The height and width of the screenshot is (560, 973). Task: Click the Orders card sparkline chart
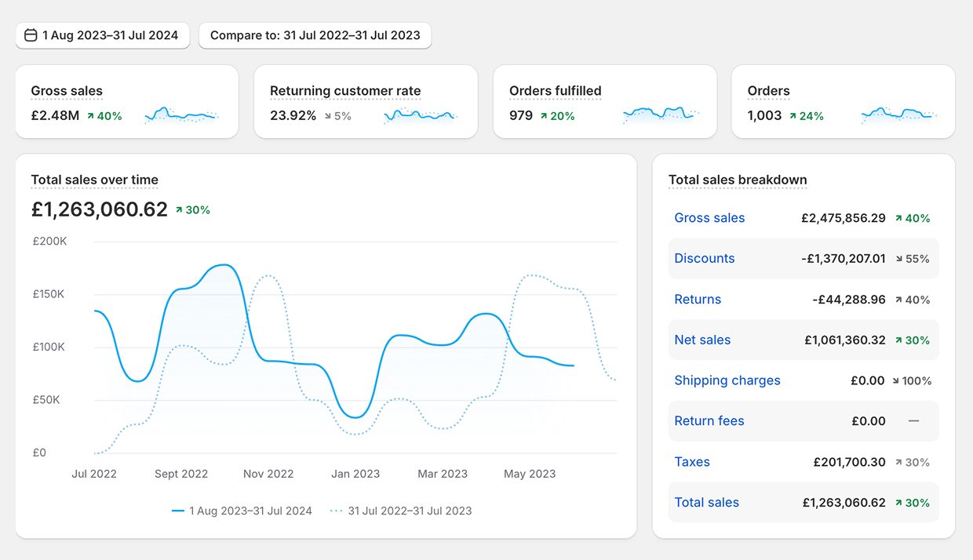(898, 115)
